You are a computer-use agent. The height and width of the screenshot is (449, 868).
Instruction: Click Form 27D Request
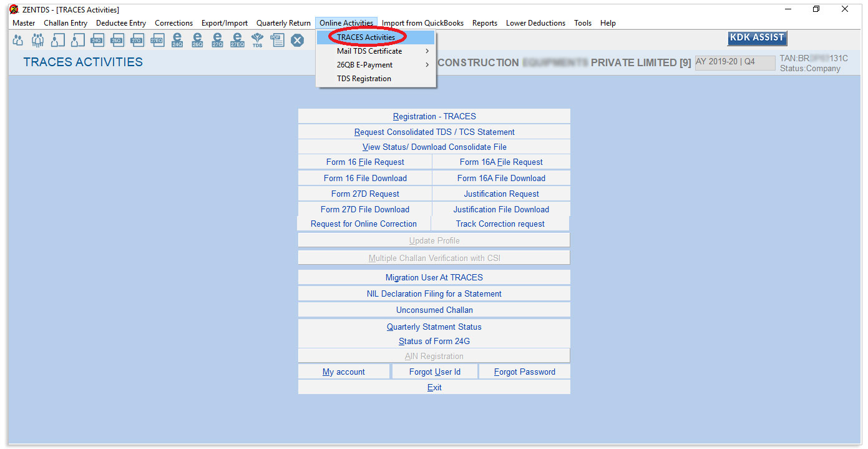[x=365, y=194]
